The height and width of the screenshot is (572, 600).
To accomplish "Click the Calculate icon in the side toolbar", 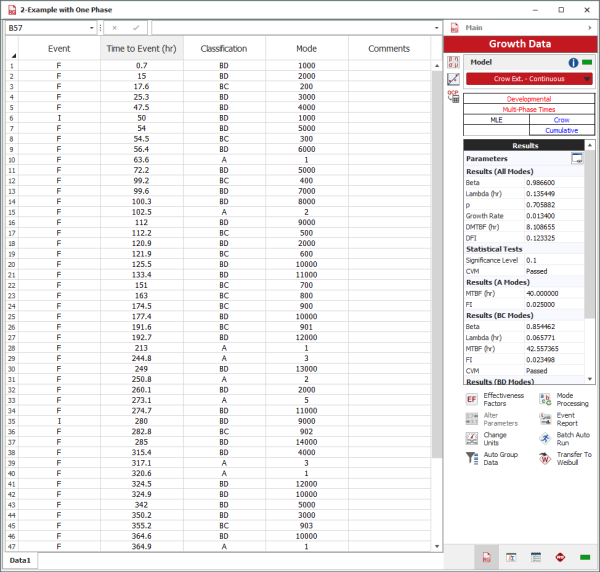I will coord(453,61).
